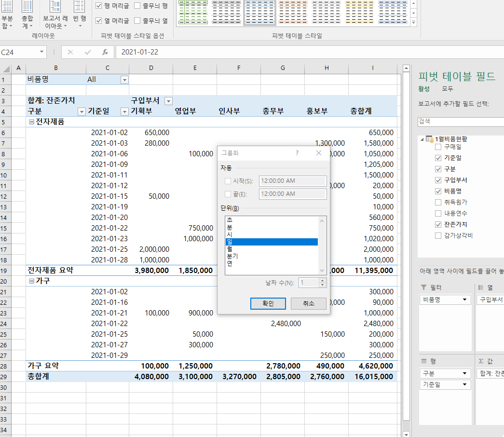Screen dimensions: 504x437
Task: Select the green pivot table style thumbnail
Action: tap(193, 13)
